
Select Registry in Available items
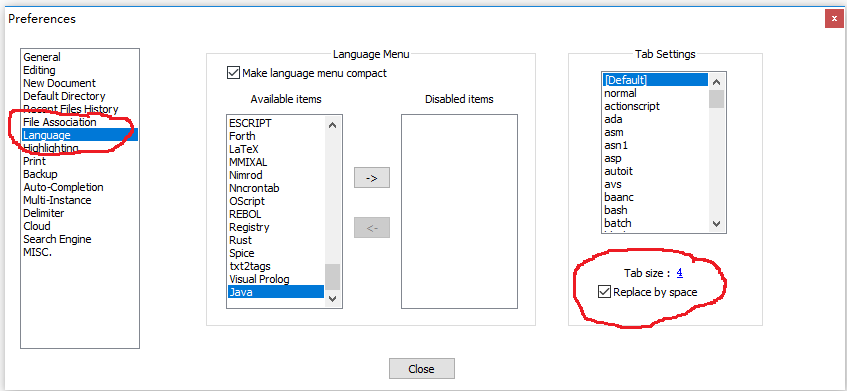coord(276,227)
